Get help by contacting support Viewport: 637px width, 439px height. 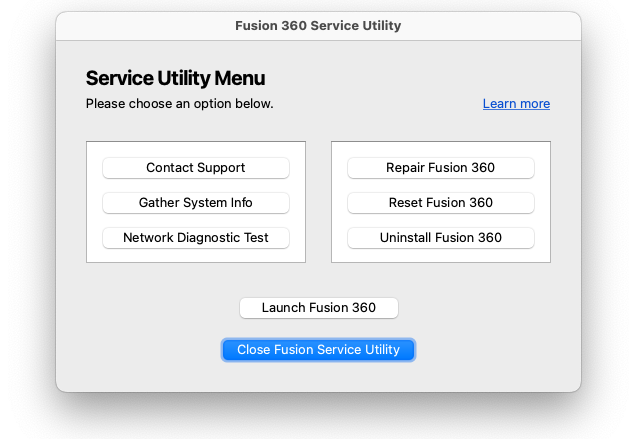(x=196, y=168)
